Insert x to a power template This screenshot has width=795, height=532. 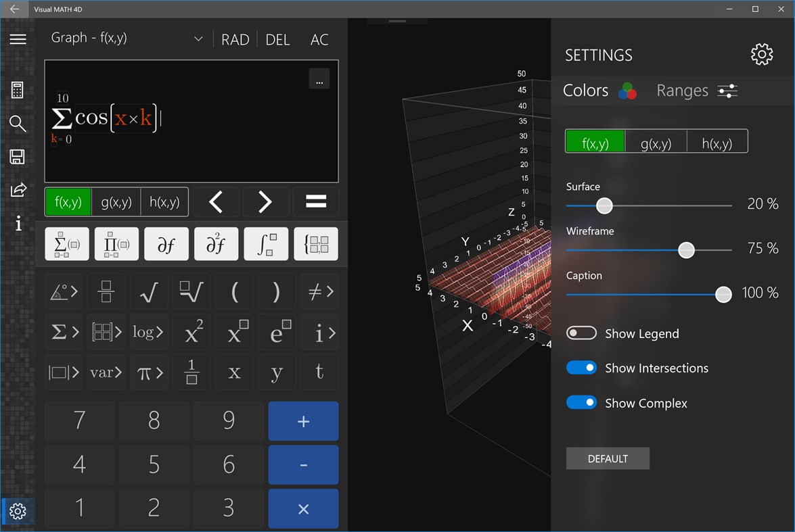(234, 333)
